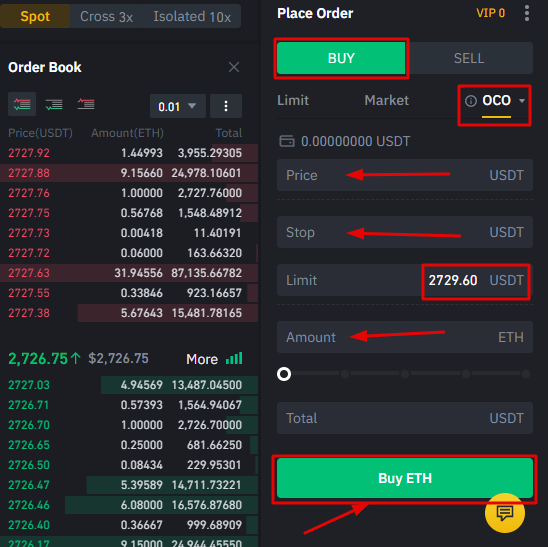Open the yellow chat support bubble
This screenshot has width=548, height=547.
pyautogui.click(x=505, y=513)
